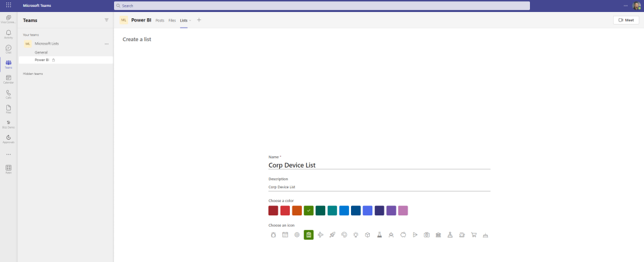The height and width of the screenshot is (262, 644).
Task: Open Chat from the left rail
Action: 8,48
